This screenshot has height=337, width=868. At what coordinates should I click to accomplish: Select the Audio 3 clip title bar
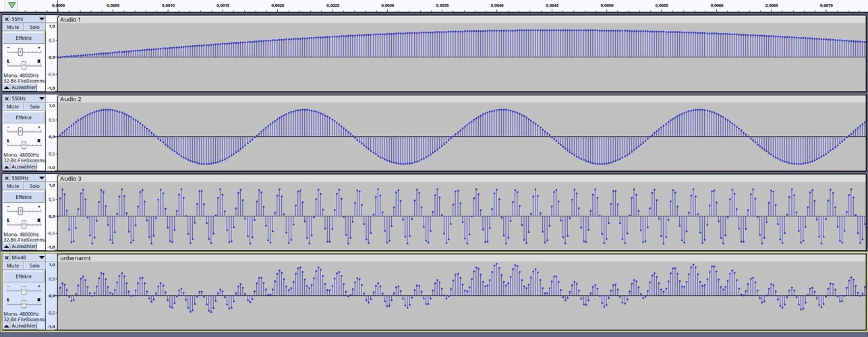pyautogui.click(x=461, y=179)
